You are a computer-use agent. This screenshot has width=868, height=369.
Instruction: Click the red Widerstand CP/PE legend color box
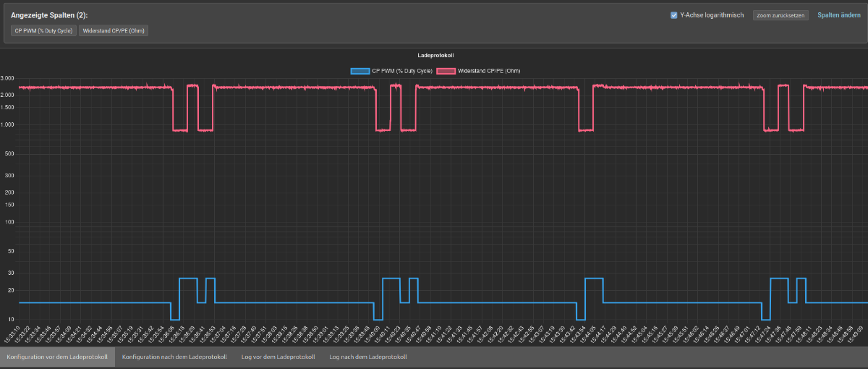click(x=446, y=71)
